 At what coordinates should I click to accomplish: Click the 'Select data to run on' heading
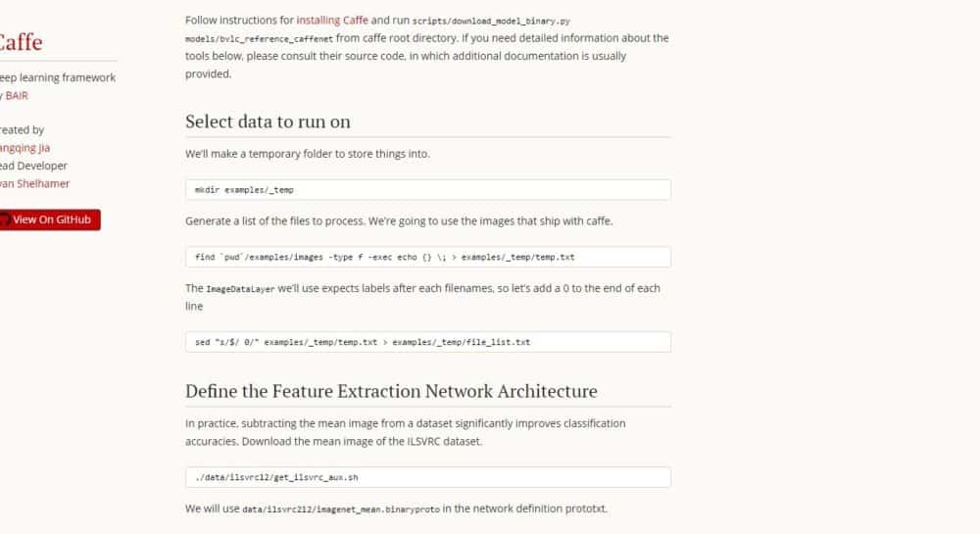click(268, 121)
